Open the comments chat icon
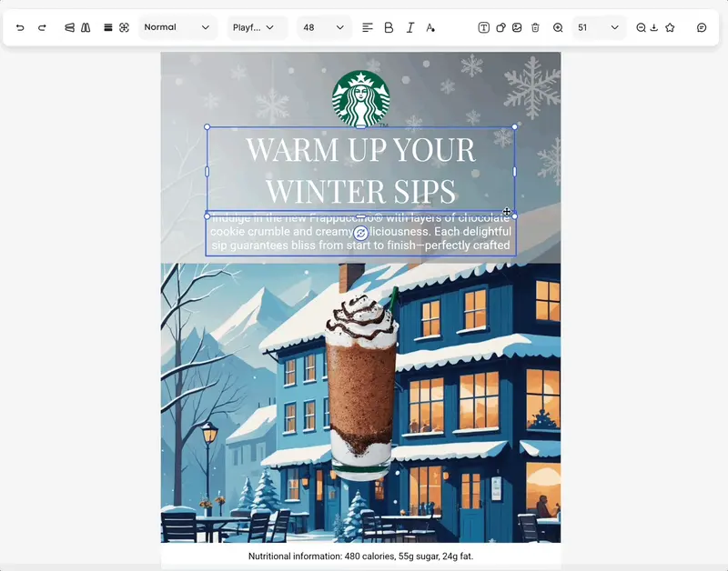Screen dimensions: 728x571 click(702, 28)
